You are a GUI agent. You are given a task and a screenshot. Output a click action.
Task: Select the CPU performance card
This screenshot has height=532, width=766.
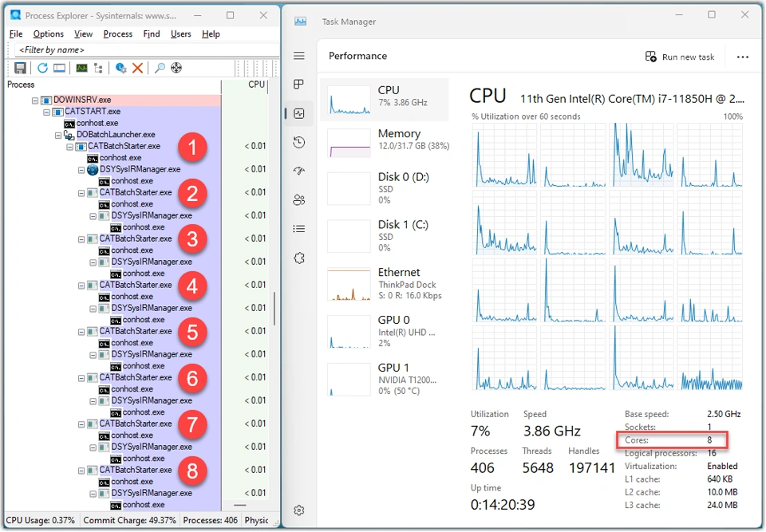(385, 99)
